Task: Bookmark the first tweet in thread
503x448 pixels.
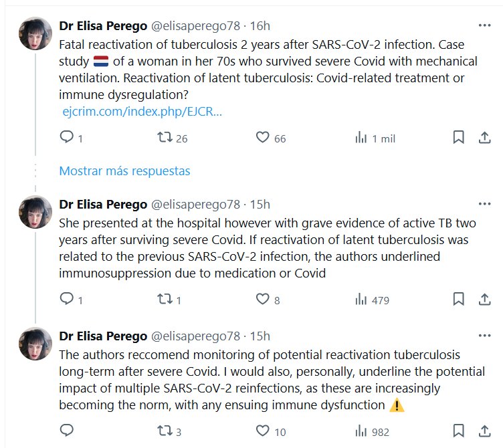Action: coord(459,138)
